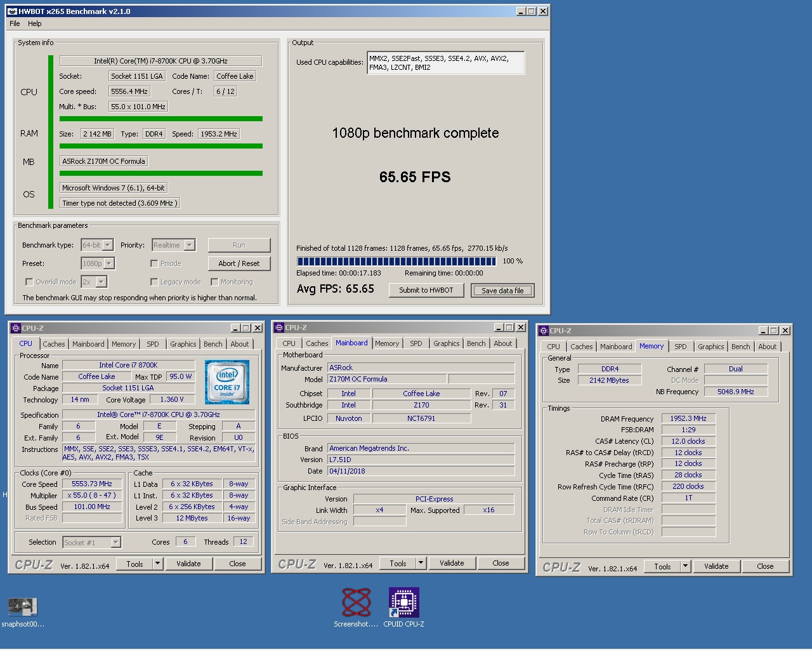The image size is (812, 650).
Task: Click title icon of CPU-Z CPU window
Action: point(16,328)
